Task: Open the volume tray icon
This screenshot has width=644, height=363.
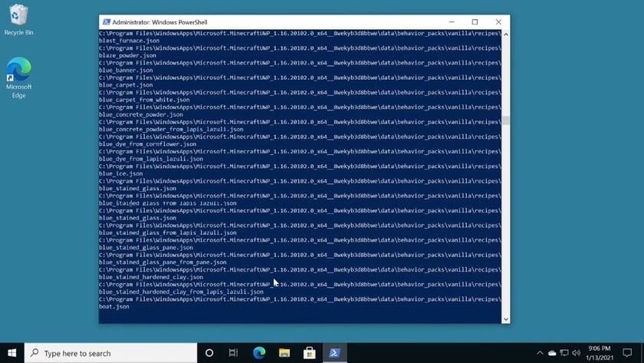Action: pos(577,353)
